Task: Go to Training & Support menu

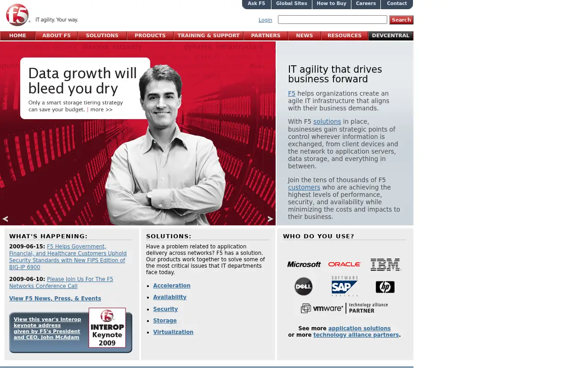Action: tap(209, 36)
